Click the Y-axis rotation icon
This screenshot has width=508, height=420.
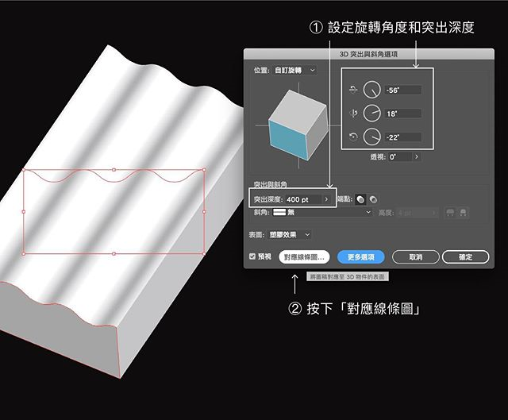pos(353,114)
